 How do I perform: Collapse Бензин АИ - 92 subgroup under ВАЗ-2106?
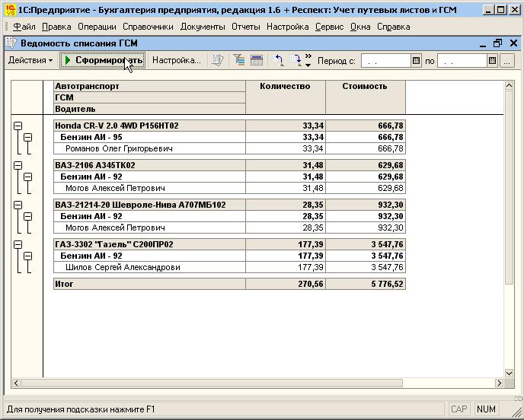[x=28, y=177]
